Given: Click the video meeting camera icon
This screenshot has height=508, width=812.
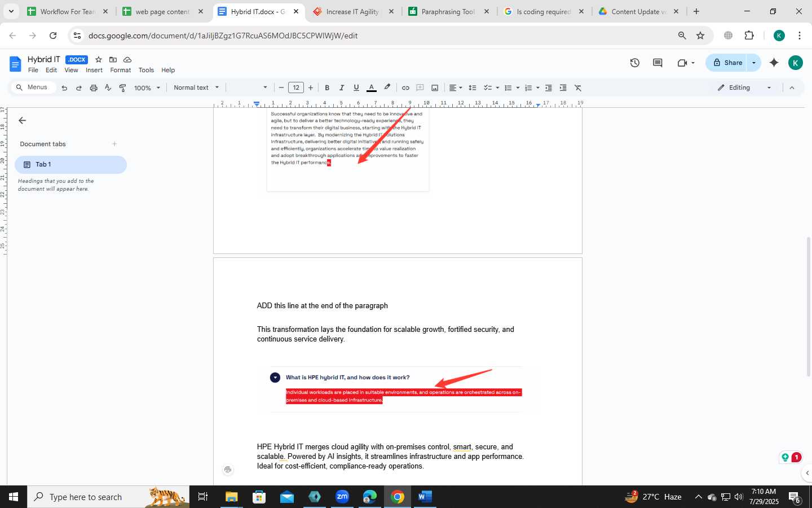Looking at the screenshot, I should pos(682,63).
